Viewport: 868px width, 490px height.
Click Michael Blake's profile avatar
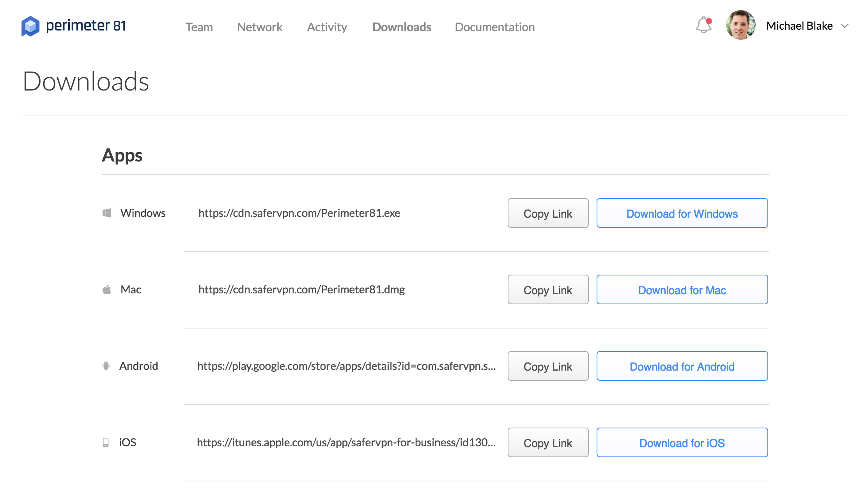pos(740,25)
